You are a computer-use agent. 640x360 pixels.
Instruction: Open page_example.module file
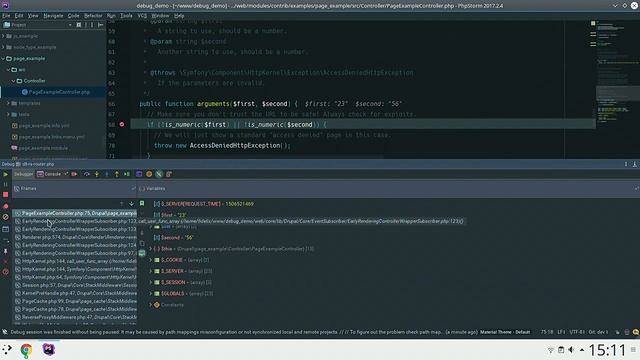click(x=40, y=148)
